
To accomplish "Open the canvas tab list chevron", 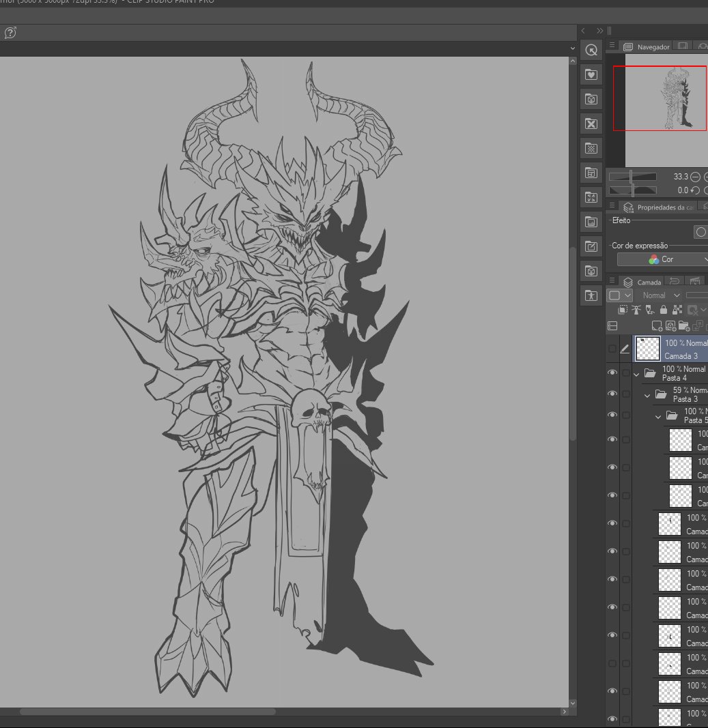I will point(572,48).
